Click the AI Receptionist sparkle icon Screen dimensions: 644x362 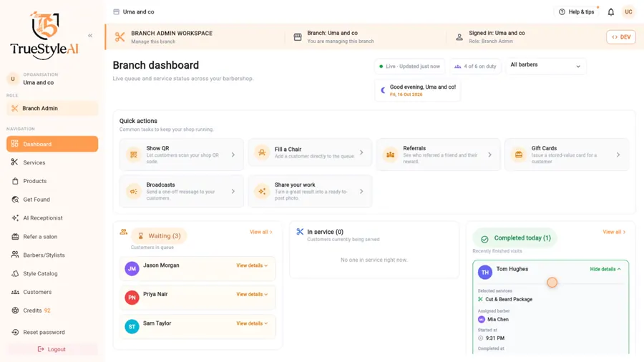click(x=15, y=218)
